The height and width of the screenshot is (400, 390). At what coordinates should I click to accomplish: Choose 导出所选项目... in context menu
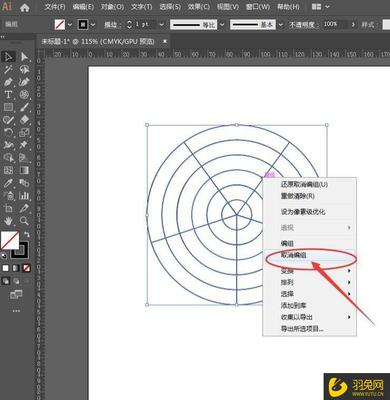coord(310,329)
